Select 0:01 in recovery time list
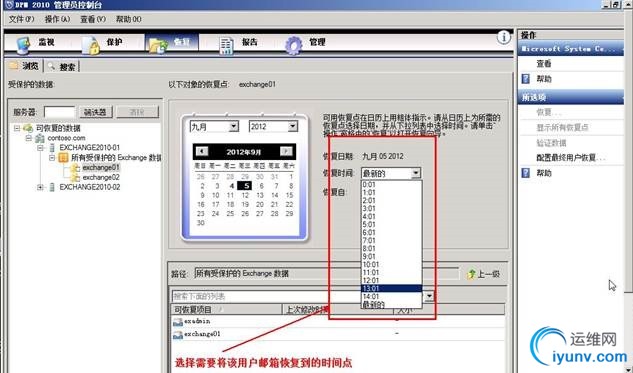633x373 pixels. [x=391, y=185]
